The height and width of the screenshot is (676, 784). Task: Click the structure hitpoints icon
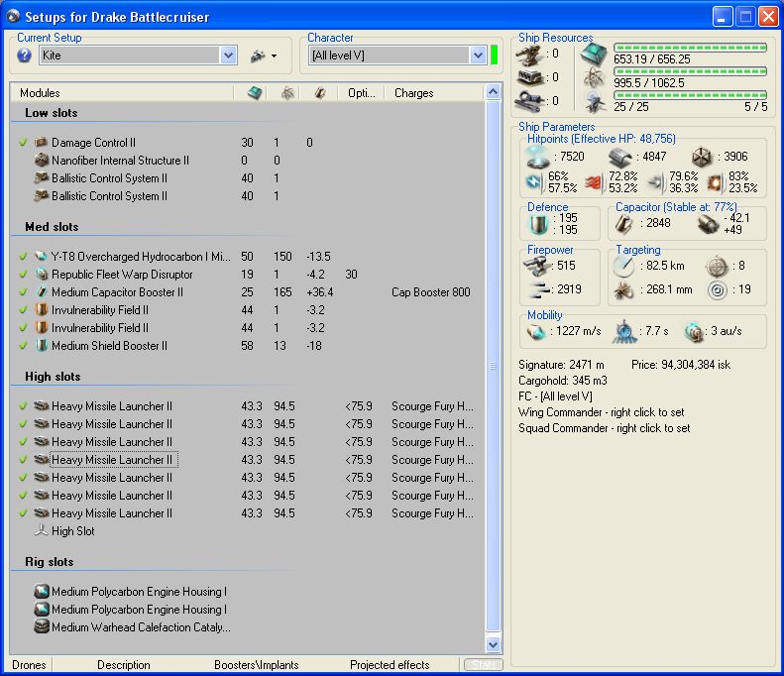click(702, 158)
